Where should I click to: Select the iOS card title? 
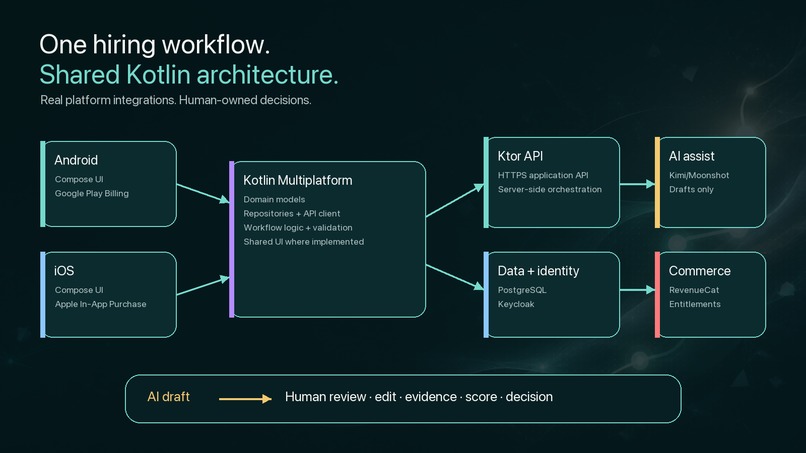point(64,271)
